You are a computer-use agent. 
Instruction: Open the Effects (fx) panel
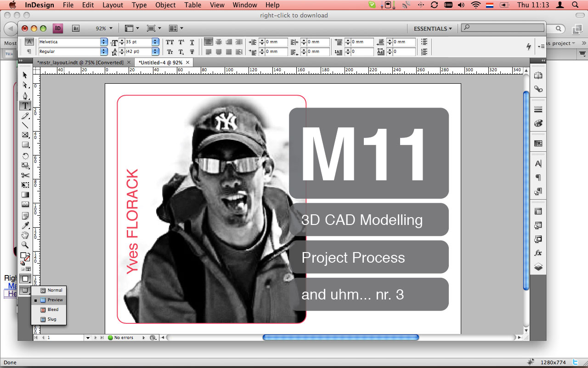538,253
